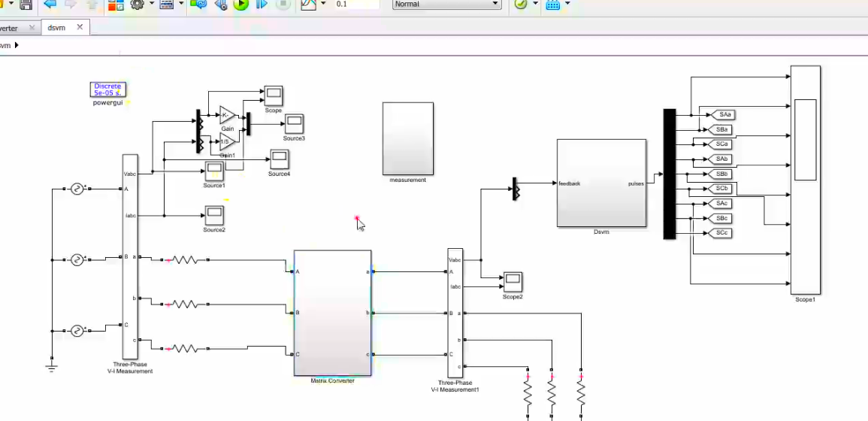Click the Model Explorer toolbar icon

click(x=167, y=5)
